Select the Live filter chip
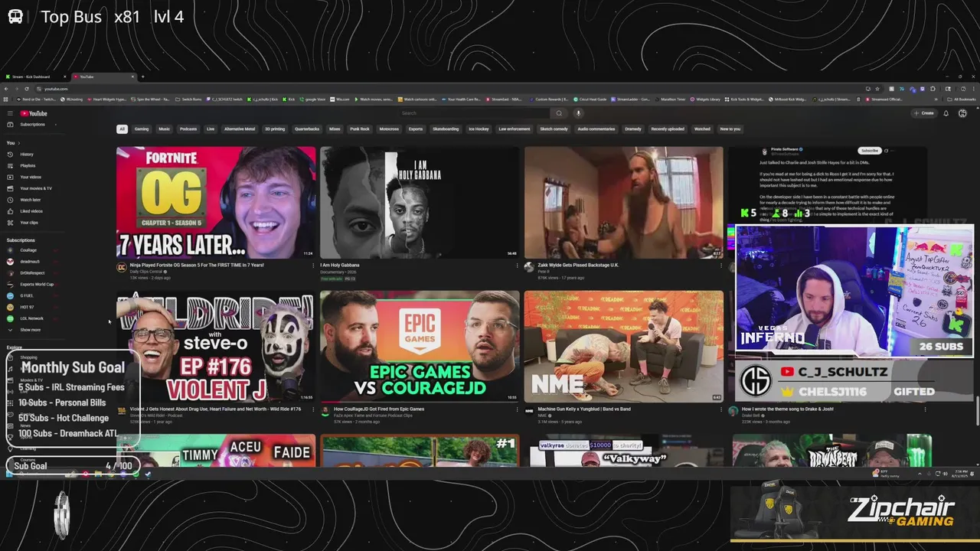The width and height of the screenshot is (980, 551). (211, 129)
